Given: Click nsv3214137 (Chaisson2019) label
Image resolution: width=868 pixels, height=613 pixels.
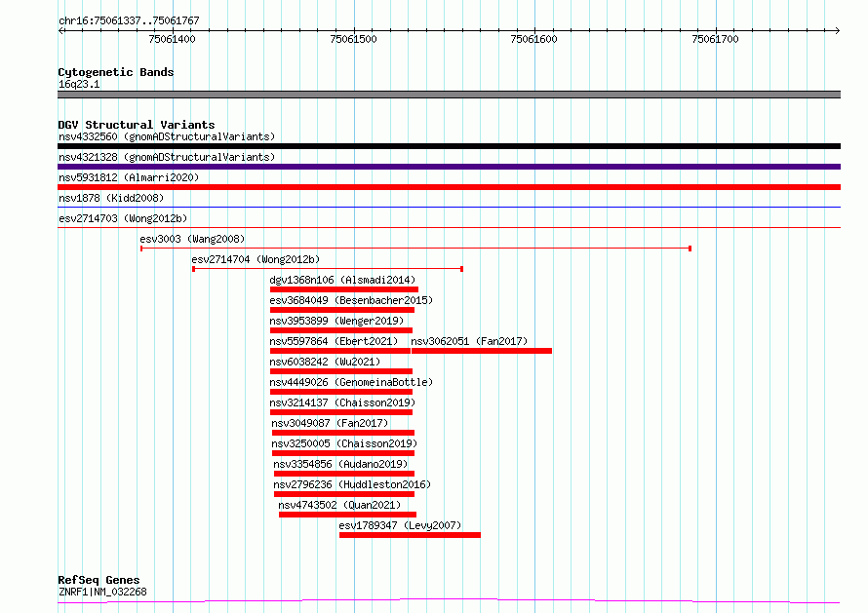Looking at the screenshot, I should tap(342, 402).
